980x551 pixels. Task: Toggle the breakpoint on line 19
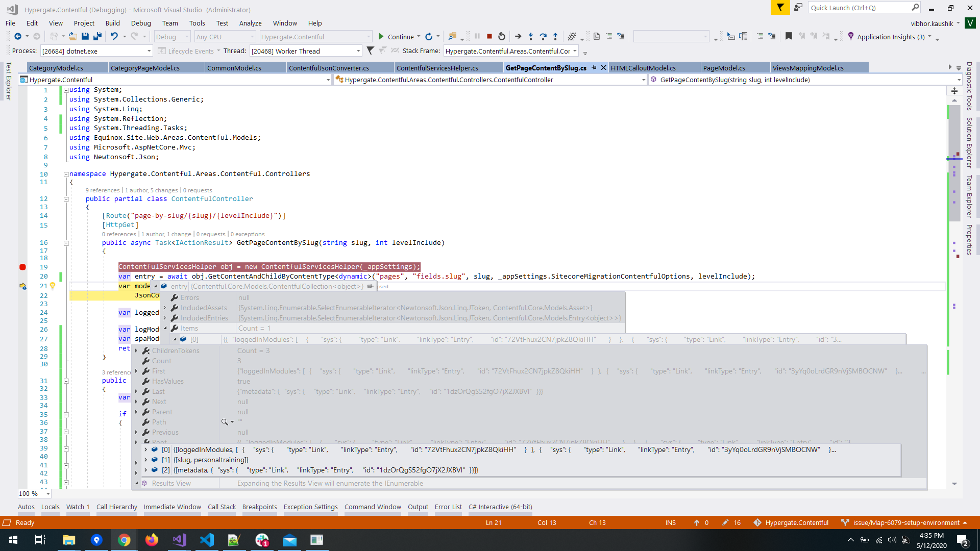22,267
